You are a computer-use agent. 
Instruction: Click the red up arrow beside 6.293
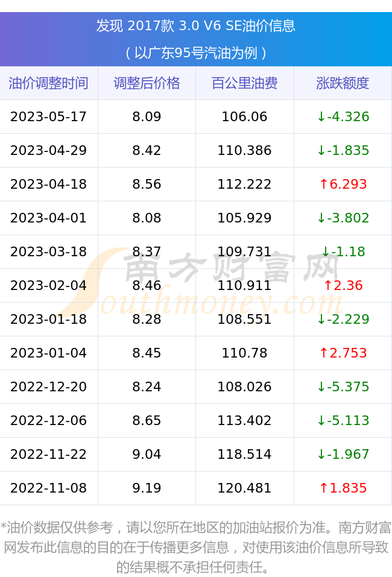323,184
